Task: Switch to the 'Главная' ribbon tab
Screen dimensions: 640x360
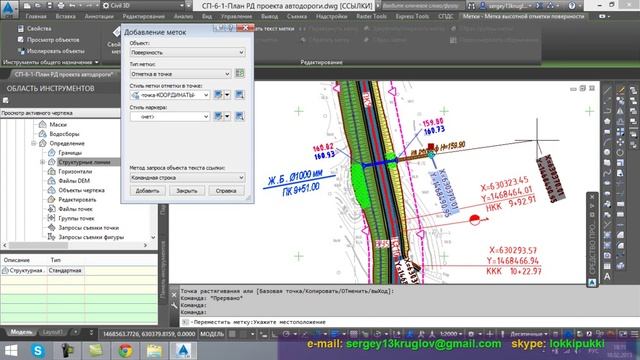Action: point(36,16)
